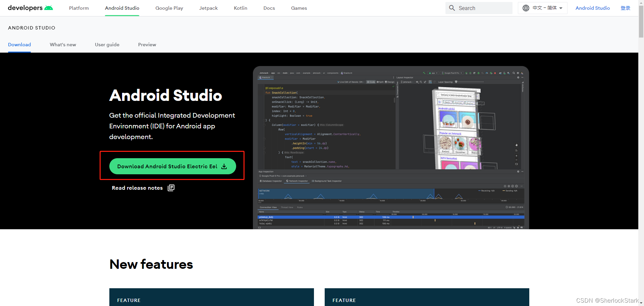The height and width of the screenshot is (306, 644).
Task: Switch to User guide tab
Action: click(x=107, y=45)
